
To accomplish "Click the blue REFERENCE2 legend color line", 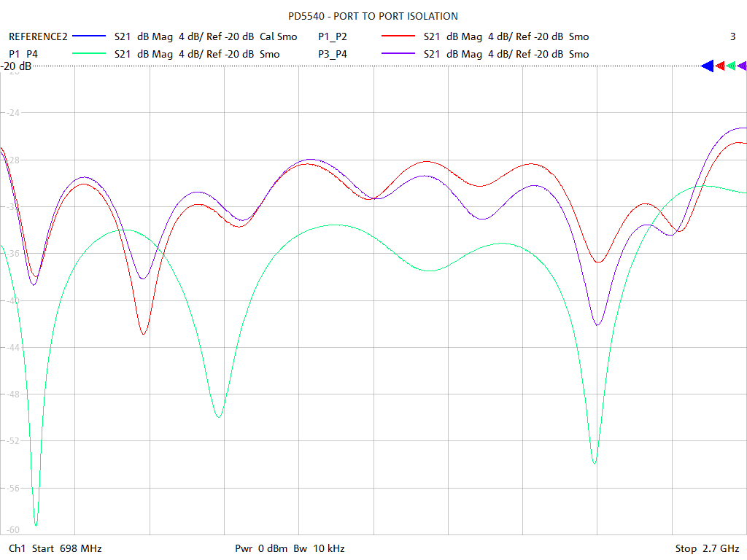I will pos(90,36).
